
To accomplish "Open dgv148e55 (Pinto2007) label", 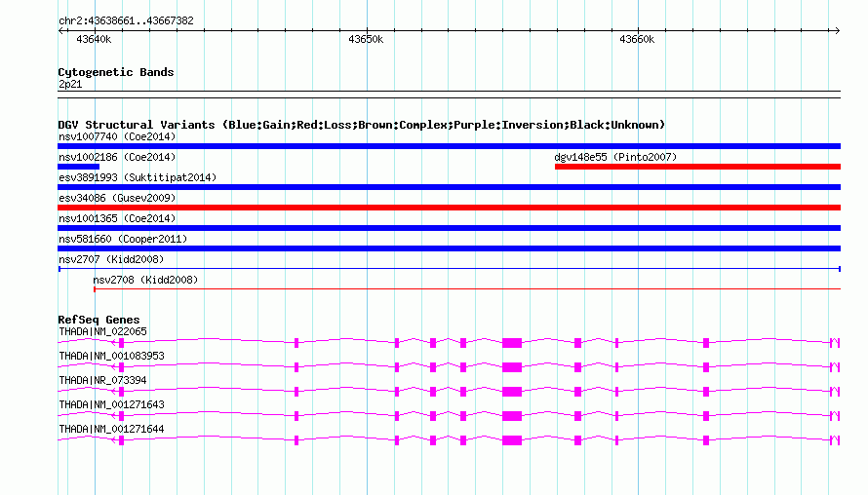I will [x=615, y=157].
